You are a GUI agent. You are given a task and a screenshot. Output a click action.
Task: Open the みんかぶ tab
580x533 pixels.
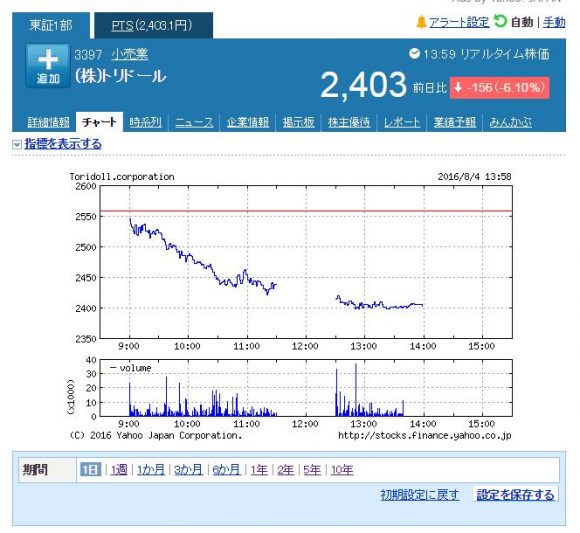coord(510,122)
